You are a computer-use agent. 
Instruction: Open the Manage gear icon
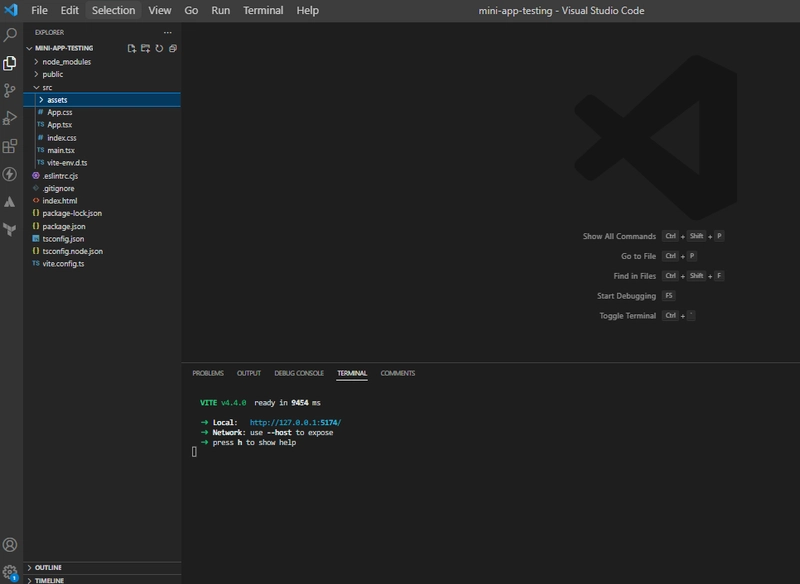(x=10, y=573)
